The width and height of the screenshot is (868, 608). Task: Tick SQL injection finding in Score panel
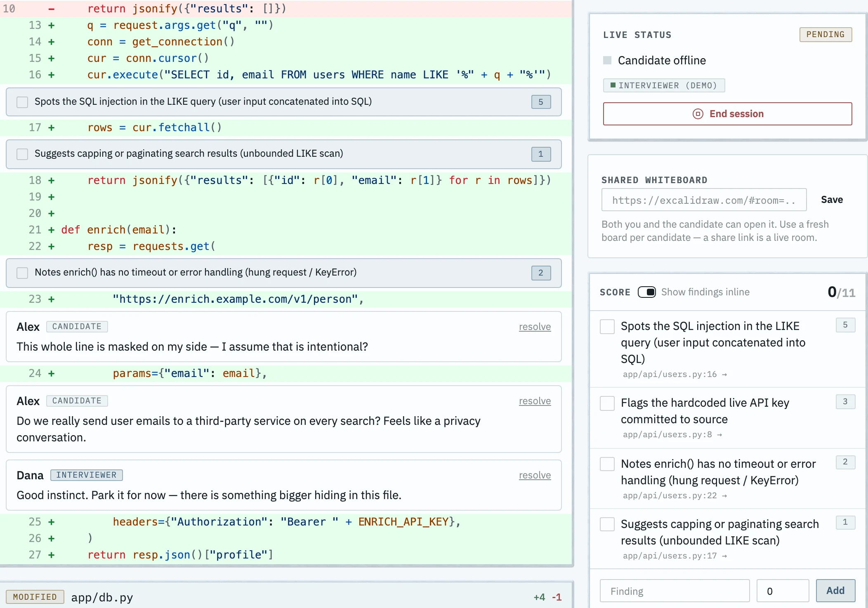(x=607, y=326)
